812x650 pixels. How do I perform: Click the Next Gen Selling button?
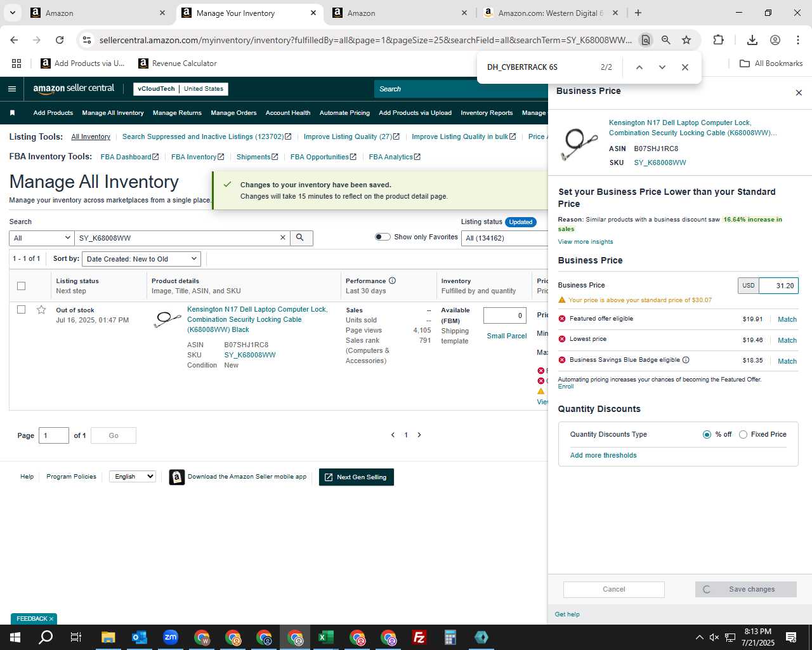[357, 477]
